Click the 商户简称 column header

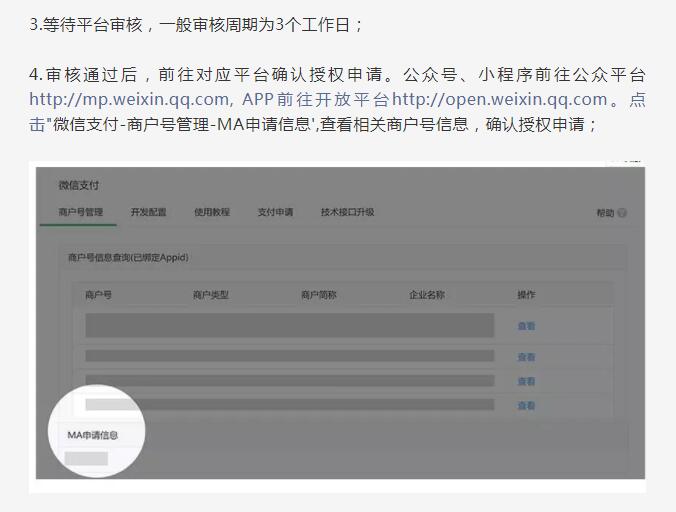[x=319, y=295]
